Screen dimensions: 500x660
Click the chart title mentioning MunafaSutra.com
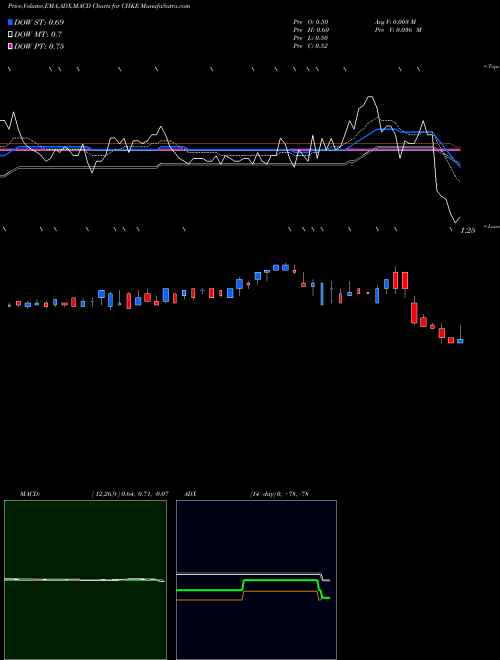[x=99, y=6]
